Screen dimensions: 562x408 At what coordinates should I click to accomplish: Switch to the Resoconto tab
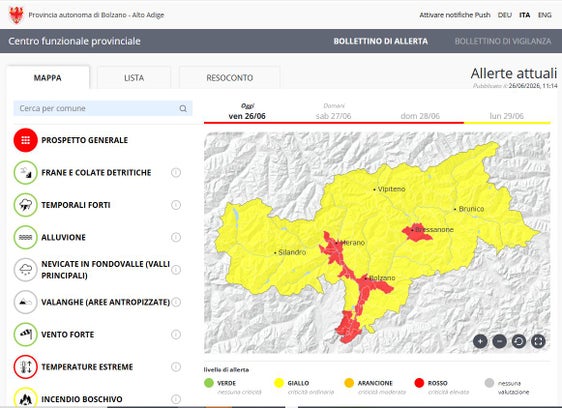pos(229,77)
